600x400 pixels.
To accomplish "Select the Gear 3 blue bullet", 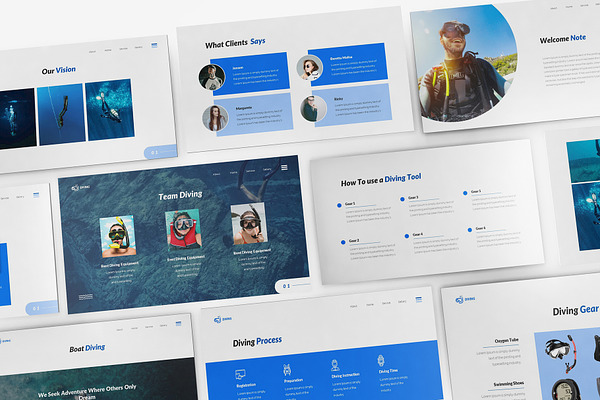I will click(402, 199).
